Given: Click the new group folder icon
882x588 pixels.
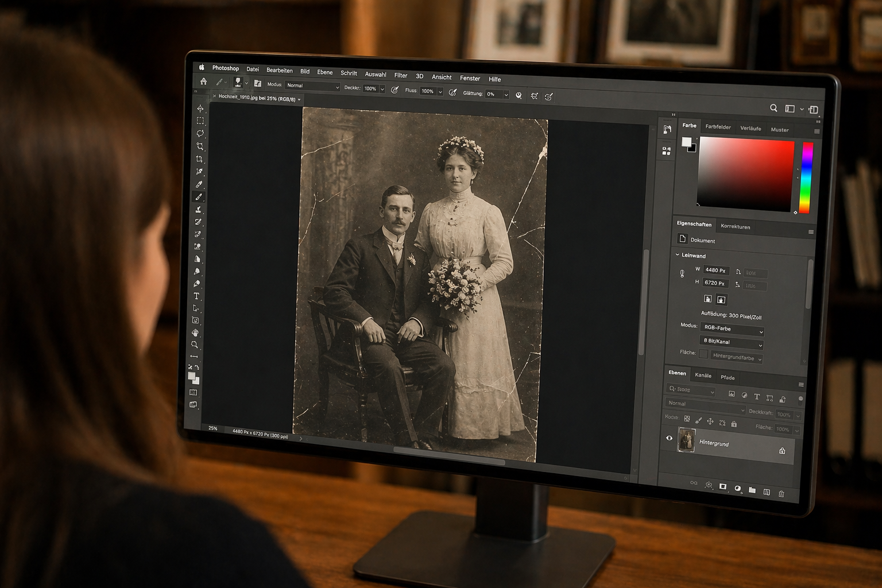Looking at the screenshot, I should [752, 490].
